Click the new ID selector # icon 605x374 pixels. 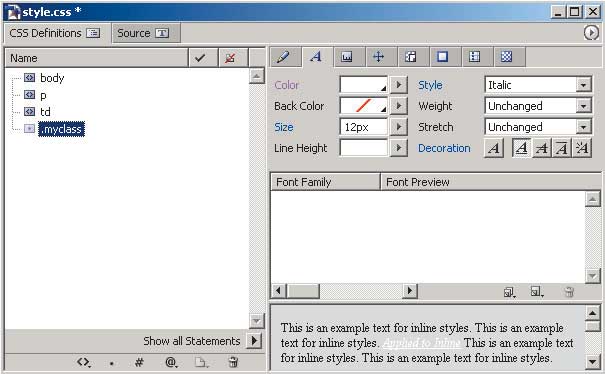pyautogui.click(x=139, y=362)
